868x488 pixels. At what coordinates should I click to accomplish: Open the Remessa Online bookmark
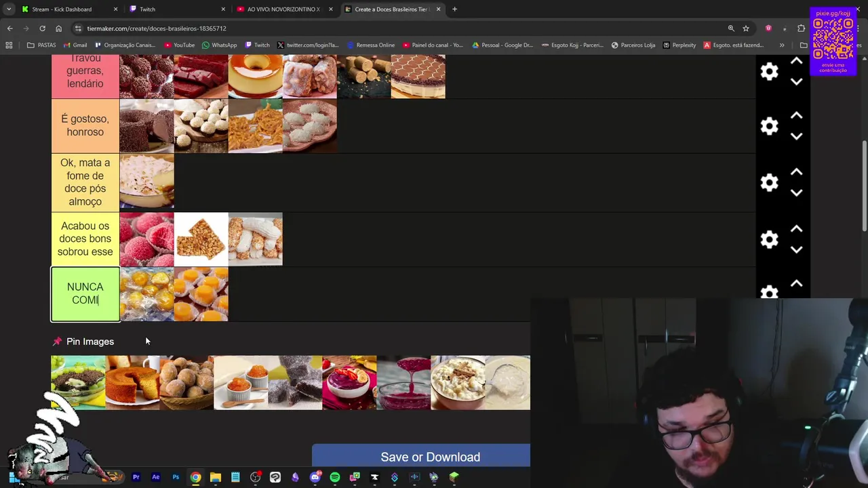pos(370,45)
